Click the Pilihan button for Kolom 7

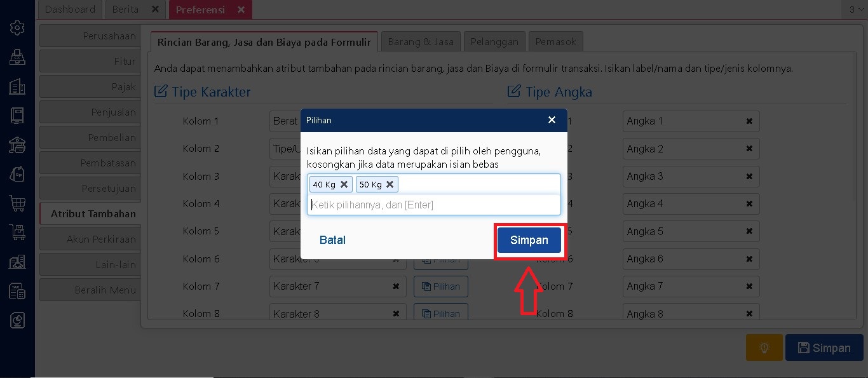tap(440, 287)
